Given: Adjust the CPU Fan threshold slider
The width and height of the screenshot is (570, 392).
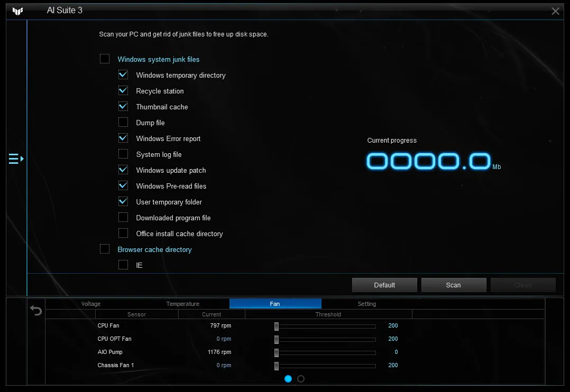Looking at the screenshot, I should coord(277,326).
